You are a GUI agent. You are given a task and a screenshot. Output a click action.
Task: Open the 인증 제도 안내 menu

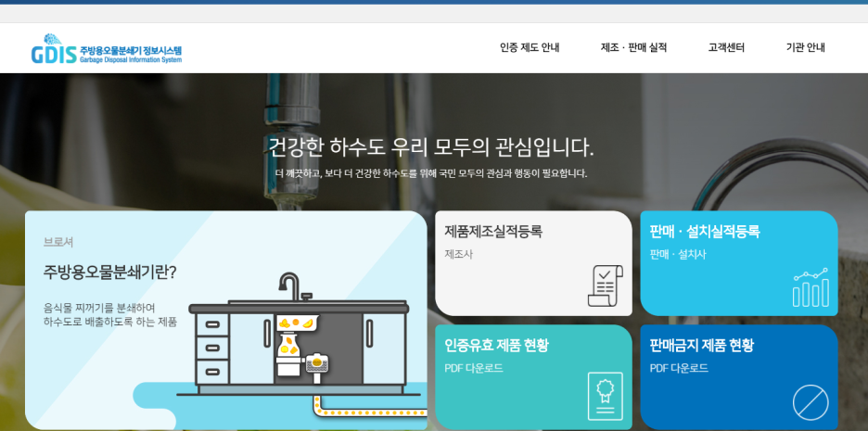pyautogui.click(x=530, y=47)
